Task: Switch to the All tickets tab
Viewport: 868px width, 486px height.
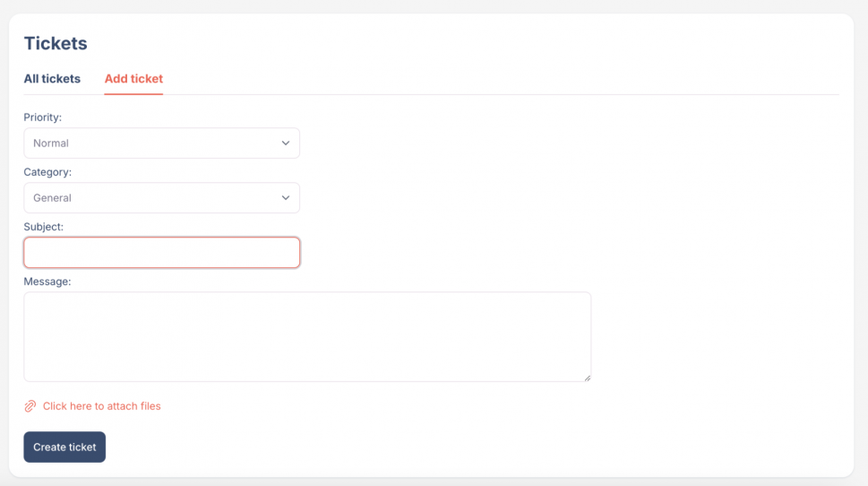Action: (x=52, y=79)
